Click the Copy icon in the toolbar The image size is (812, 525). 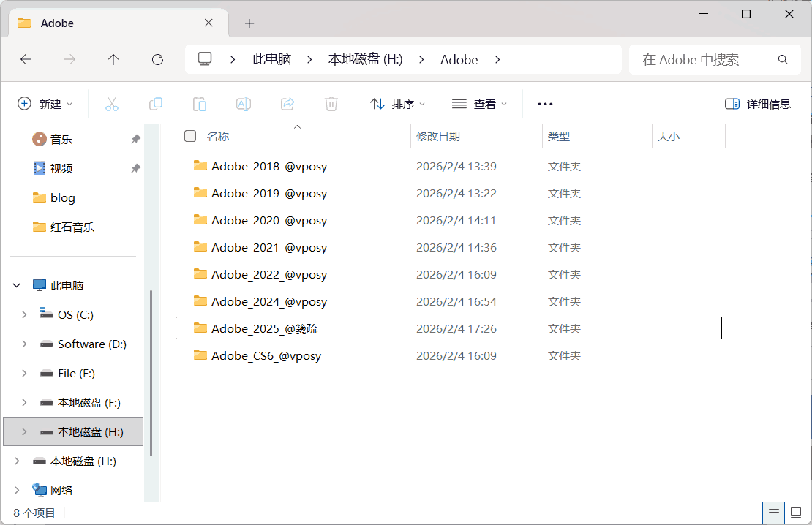(x=155, y=104)
